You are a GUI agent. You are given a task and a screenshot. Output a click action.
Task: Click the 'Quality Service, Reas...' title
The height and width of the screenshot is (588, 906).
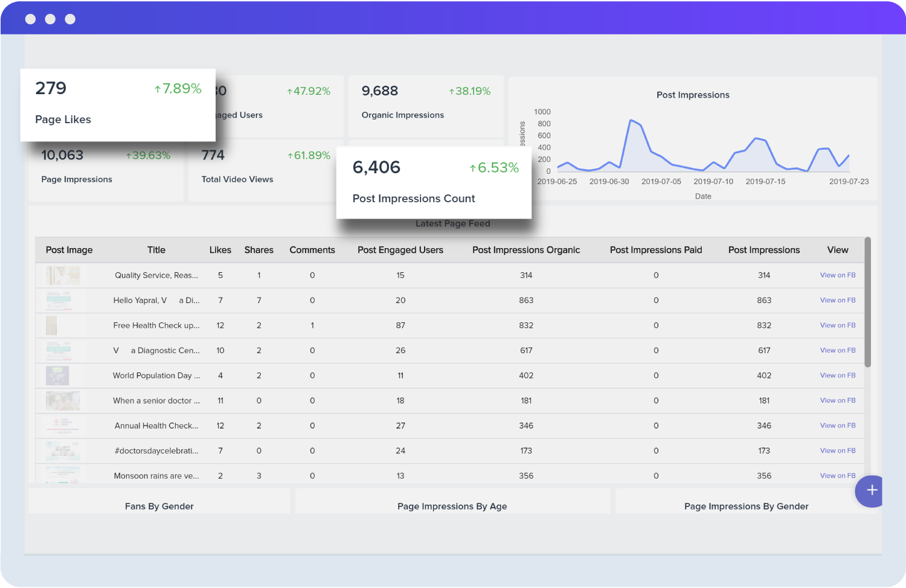[x=156, y=275]
